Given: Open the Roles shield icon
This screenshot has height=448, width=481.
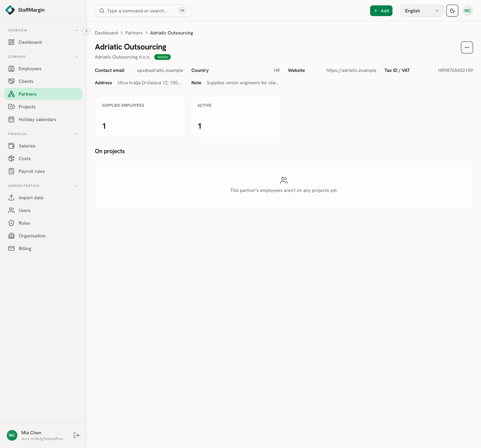Looking at the screenshot, I should click(11, 223).
